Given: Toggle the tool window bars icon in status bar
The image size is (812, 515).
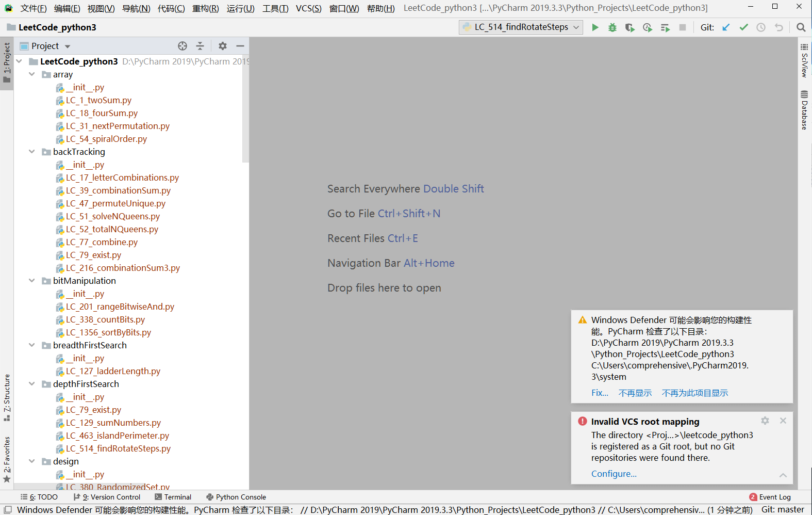Looking at the screenshot, I should tap(8, 510).
